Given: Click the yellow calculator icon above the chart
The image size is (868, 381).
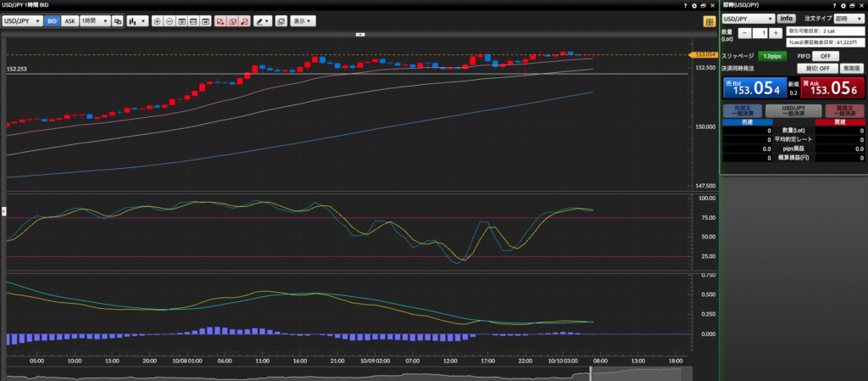Looking at the screenshot, I should (x=709, y=20).
